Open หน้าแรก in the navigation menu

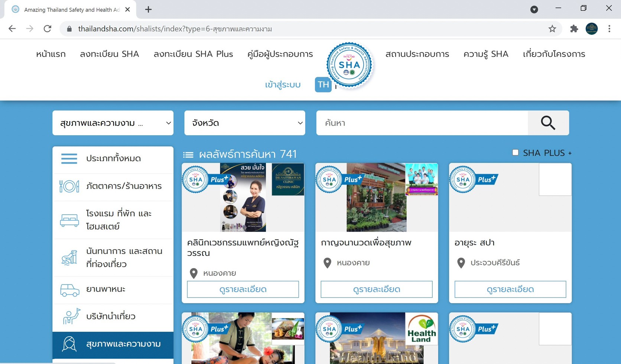[x=51, y=54]
